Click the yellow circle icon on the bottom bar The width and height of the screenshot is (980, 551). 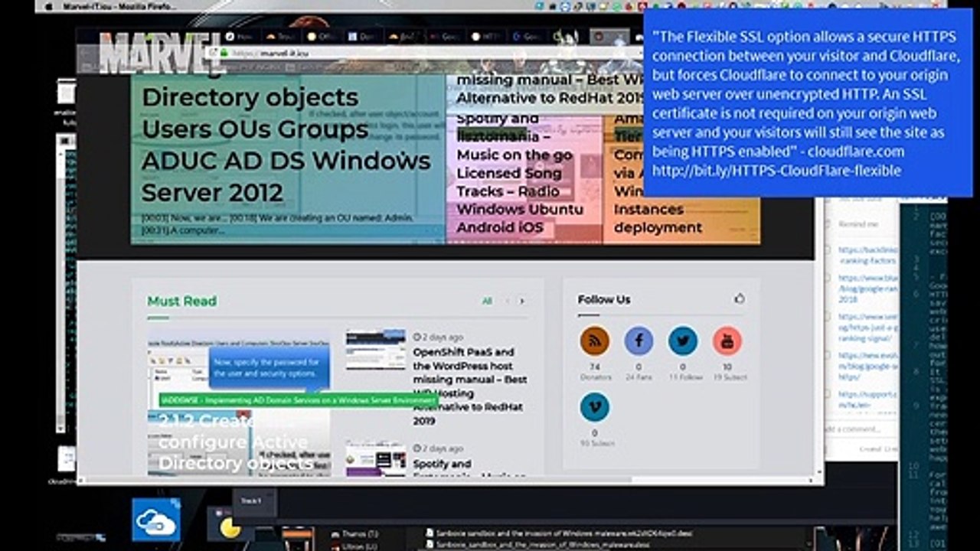coord(230,527)
